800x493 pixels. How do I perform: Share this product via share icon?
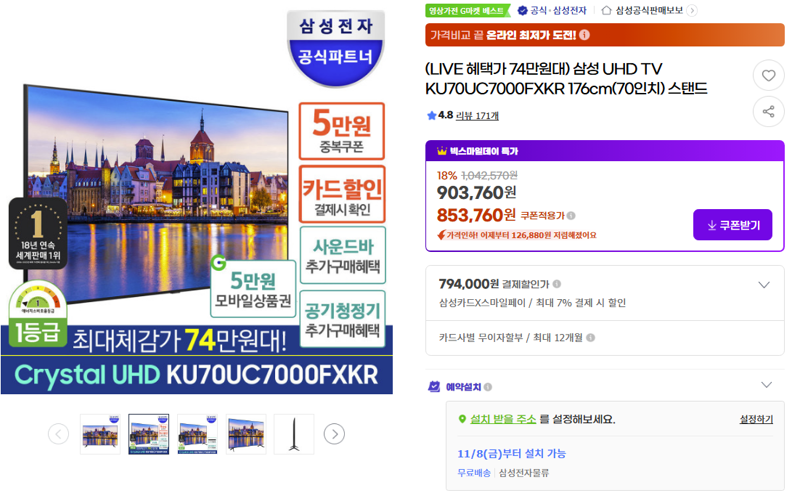768,111
